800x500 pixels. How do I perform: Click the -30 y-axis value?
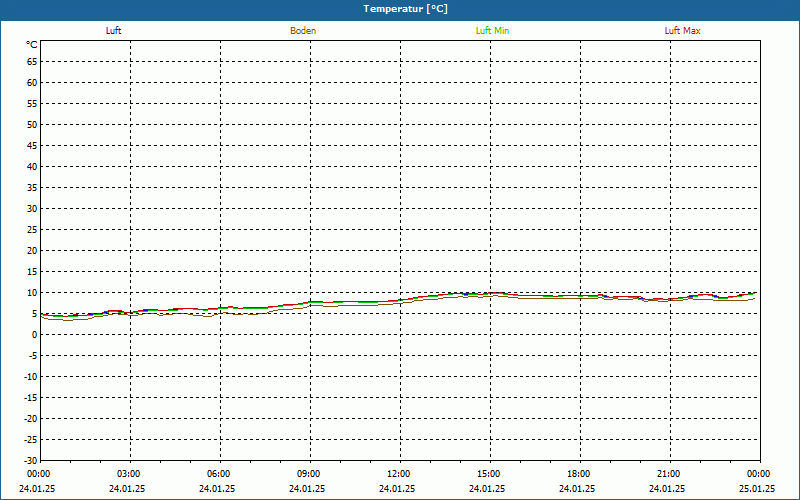tap(31, 460)
